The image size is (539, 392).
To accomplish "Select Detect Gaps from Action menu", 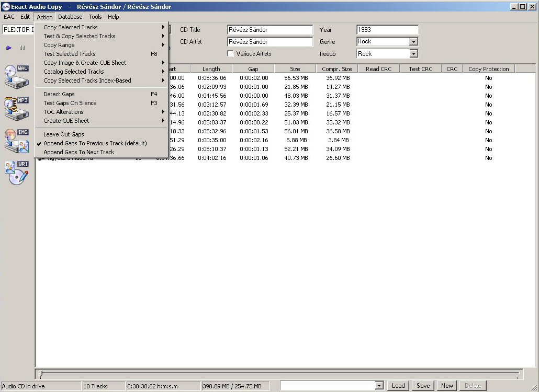I will point(59,94).
